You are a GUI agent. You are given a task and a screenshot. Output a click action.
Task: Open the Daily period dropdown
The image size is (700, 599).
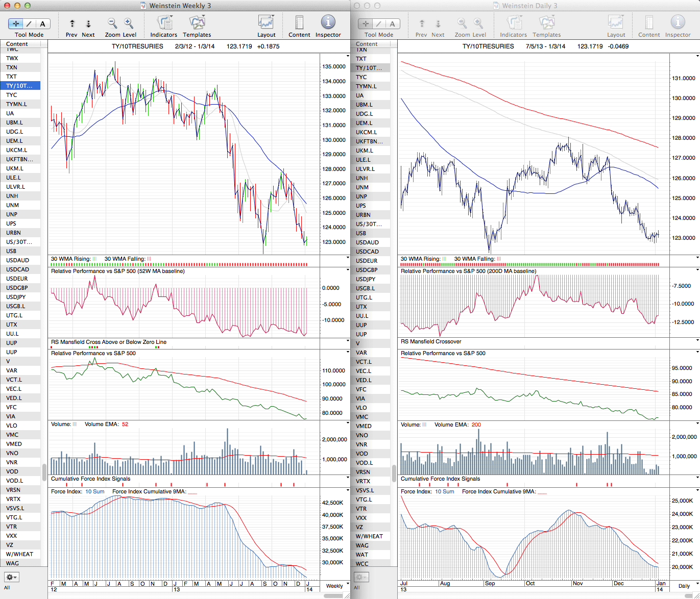coord(686,586)
